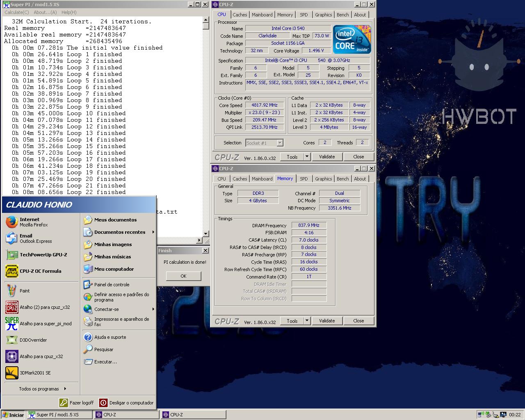Click OK in Finish dialog
Screen dimensions: 525x420
(183, 276)
